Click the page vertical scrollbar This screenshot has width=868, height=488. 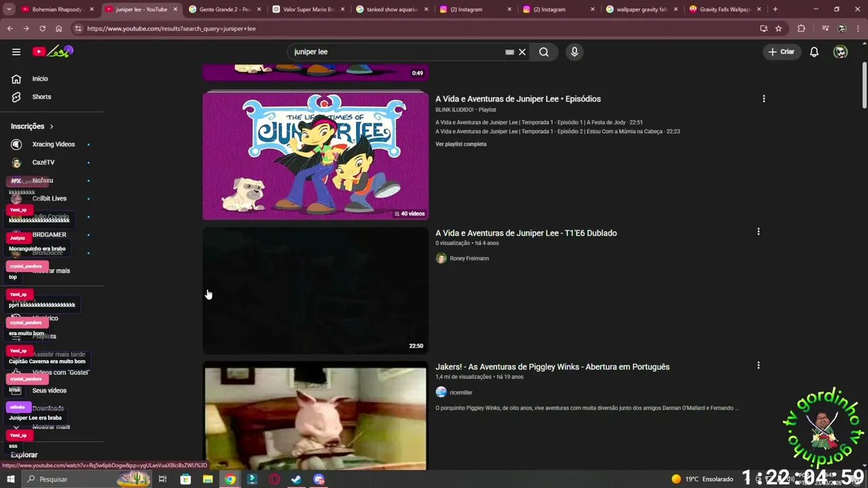coord(865,85)
